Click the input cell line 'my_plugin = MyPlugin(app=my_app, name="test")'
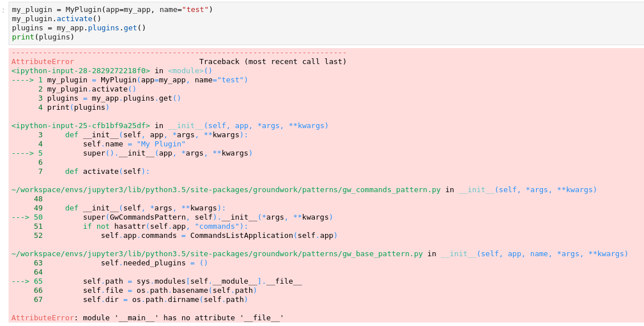Viewport: 644px width, 326px height. coord(112,10)
